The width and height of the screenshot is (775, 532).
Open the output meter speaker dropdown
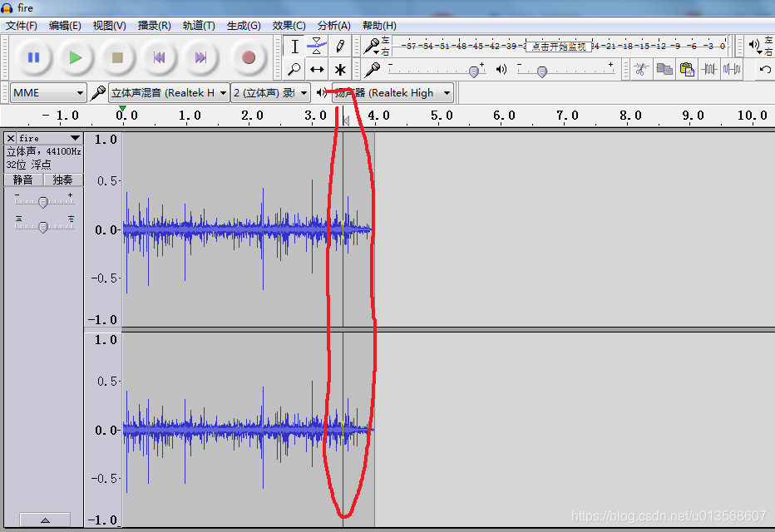[x=755, y=46]
